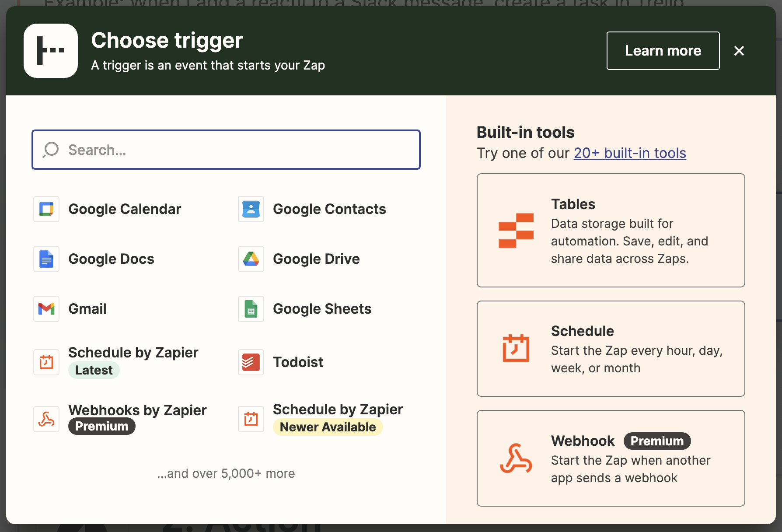Click the Google Calendar app icon

tap(46, 209)
